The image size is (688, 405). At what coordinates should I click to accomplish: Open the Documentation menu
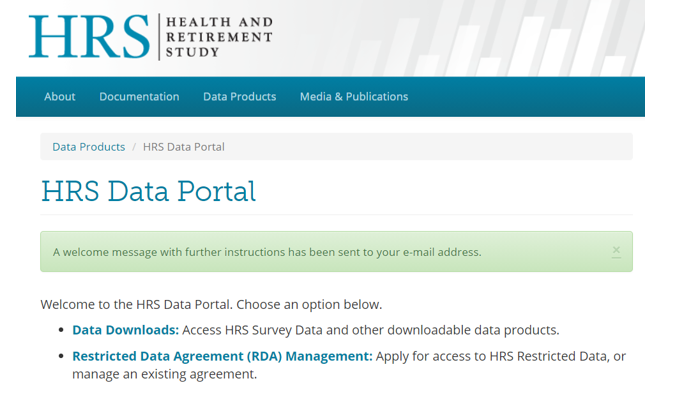pyautogui.click(x=139, y=97)
